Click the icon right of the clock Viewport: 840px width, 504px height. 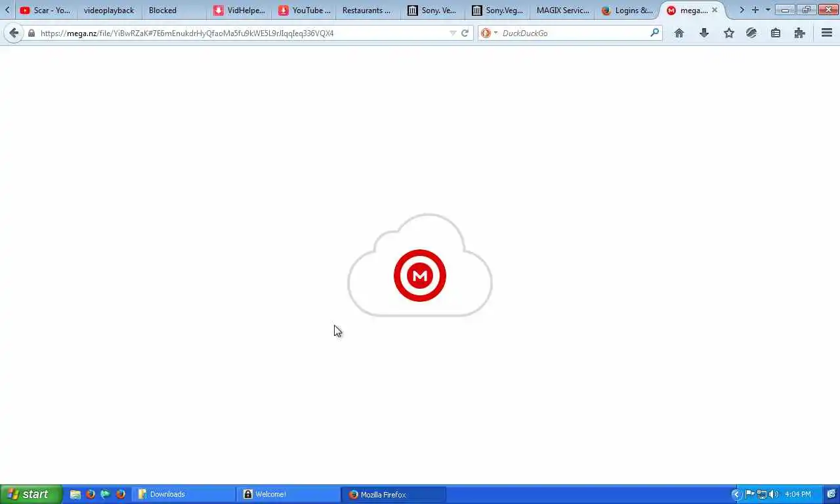tap(831, 494)
